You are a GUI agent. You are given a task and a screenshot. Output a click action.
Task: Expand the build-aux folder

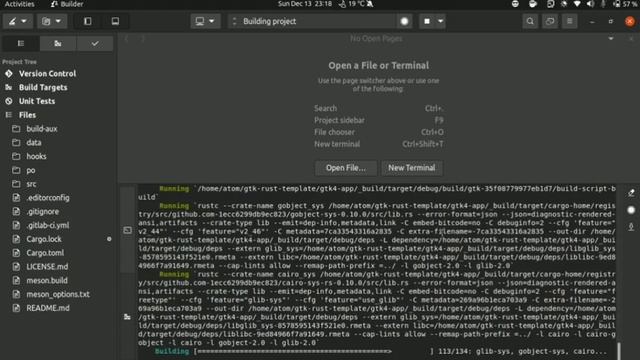(x=42, y=129)
